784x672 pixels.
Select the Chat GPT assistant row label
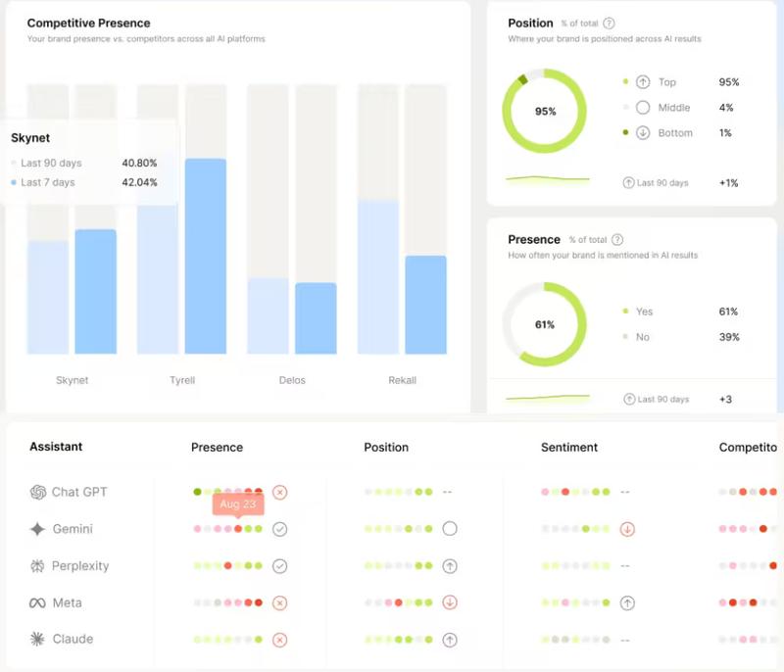[x=79, y=492]
